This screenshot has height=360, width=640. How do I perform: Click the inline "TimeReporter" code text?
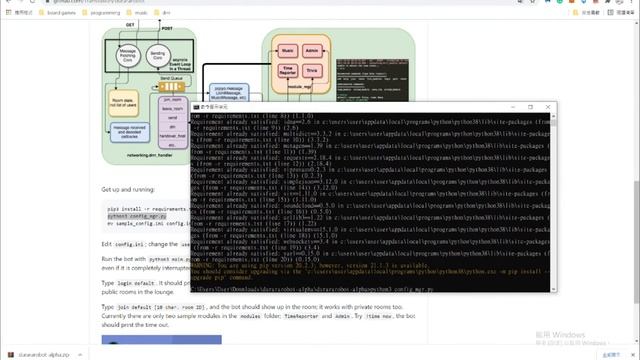[x=301, y=316]
